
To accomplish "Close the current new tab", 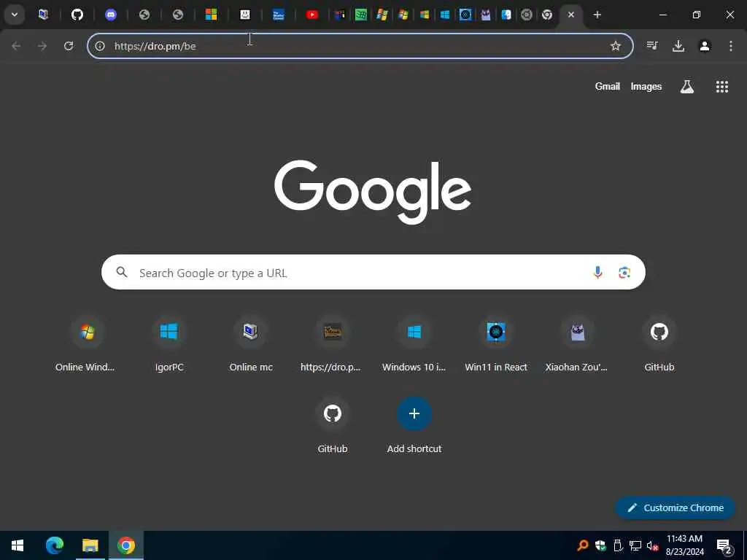I will [x=570, y=15].
